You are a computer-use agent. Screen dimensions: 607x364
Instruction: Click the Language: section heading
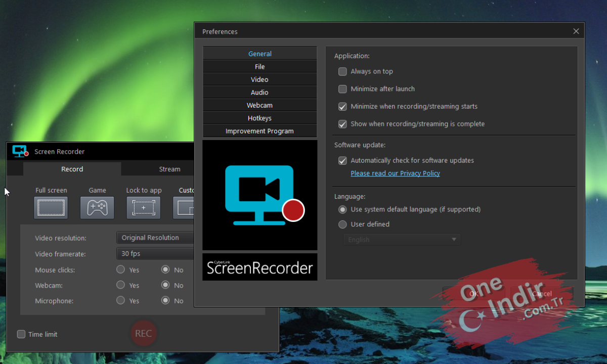click(350, 196)
